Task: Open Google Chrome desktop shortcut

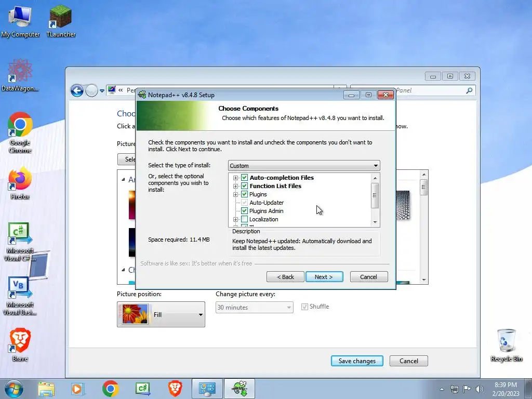Action: tap(20, 132)
